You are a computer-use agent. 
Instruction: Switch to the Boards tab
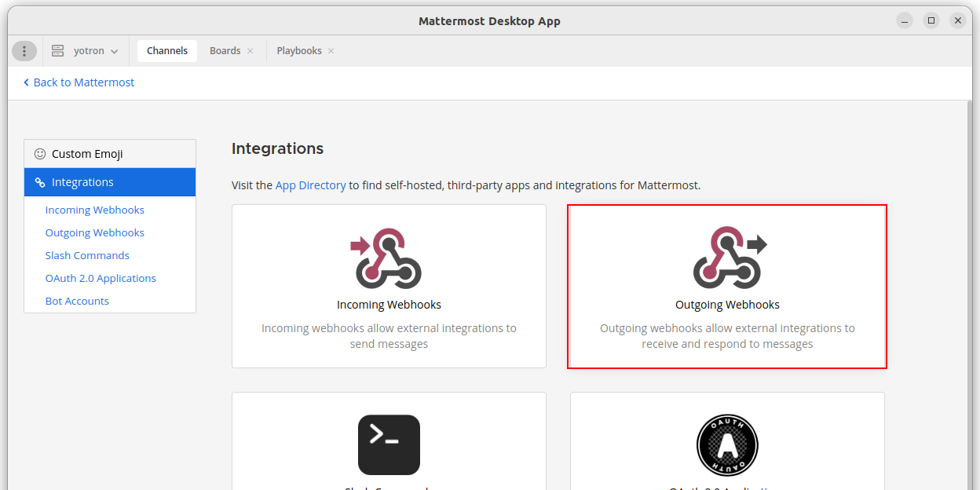225,51
